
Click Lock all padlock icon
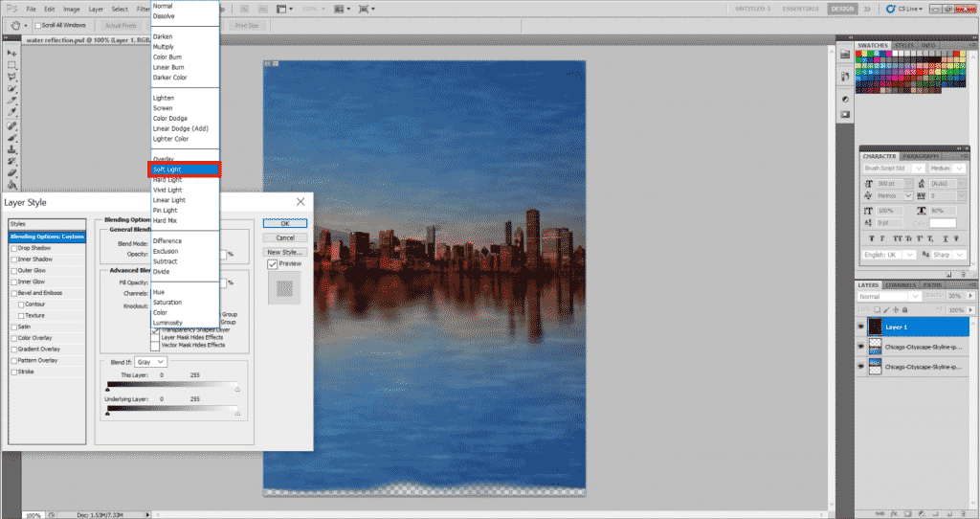905,309
